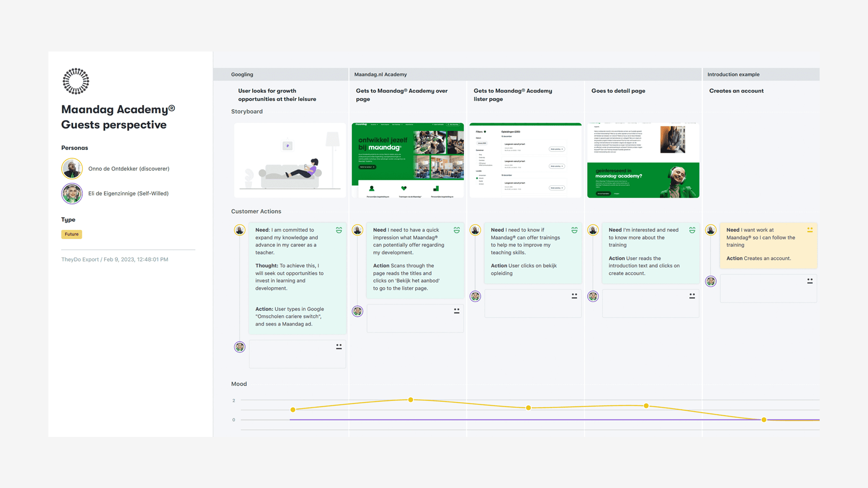The width and height of the screenshot is (868, 488).
Task: Select the Introduction example phase header
Action: [x=733, y=75]
